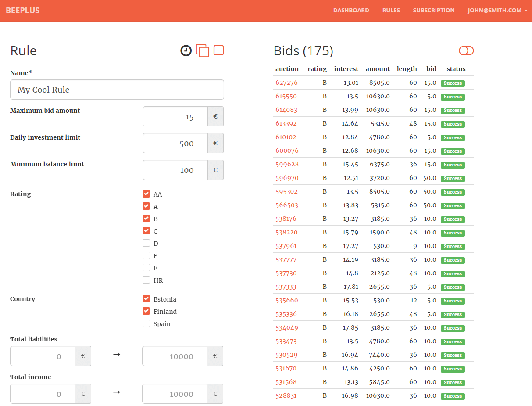Click the Maximum bid amount field
Screen dimensions: 532x406
click(x=175, y=117)
